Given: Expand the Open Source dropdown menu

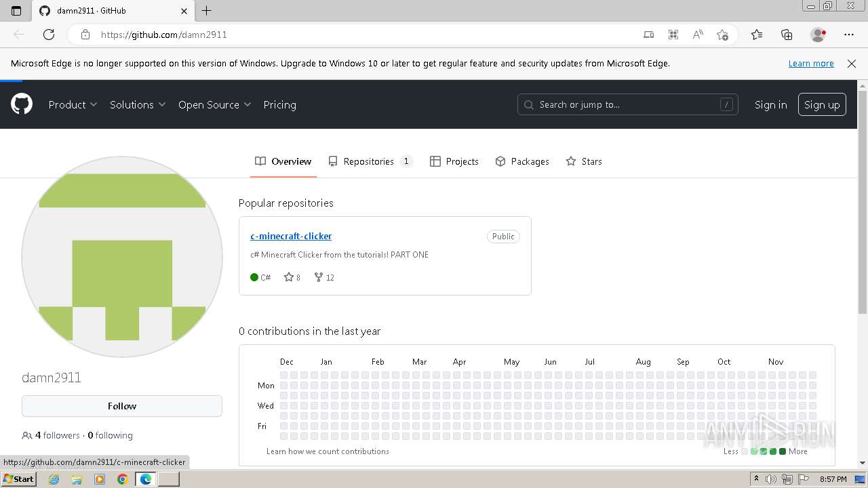Looking at the screenshot, I should (x=214, y=104).
